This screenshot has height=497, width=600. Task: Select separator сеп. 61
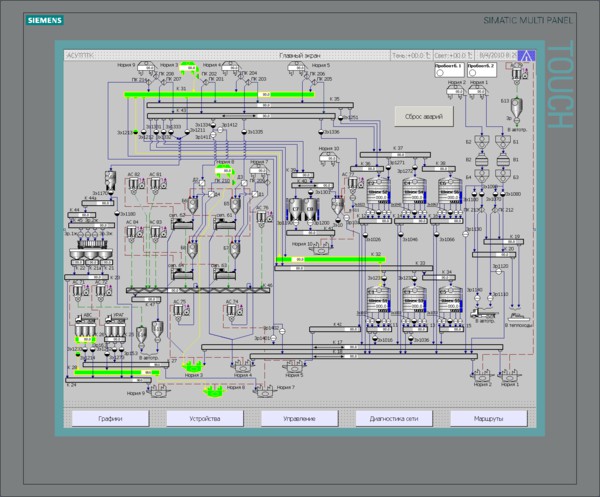pos(225,224)
